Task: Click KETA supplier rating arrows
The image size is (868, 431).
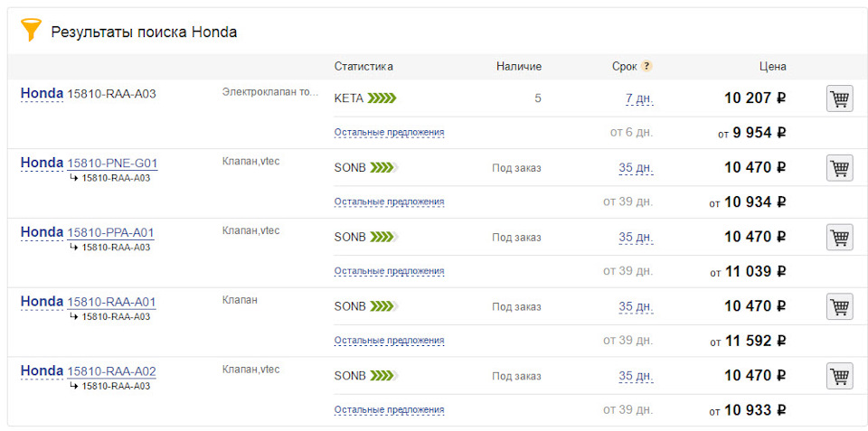Action: (x=382, y=98)
